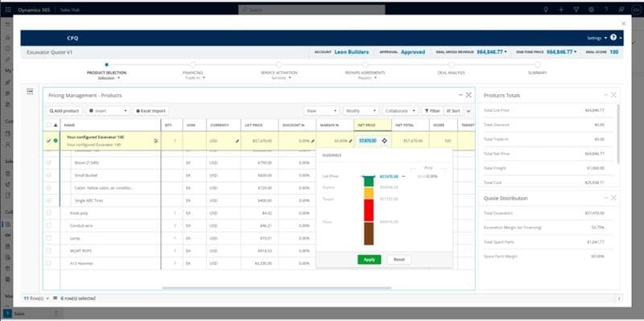Click the Excel import button
The height and width of the screenshot is (321, 644).
click(151, 111)
